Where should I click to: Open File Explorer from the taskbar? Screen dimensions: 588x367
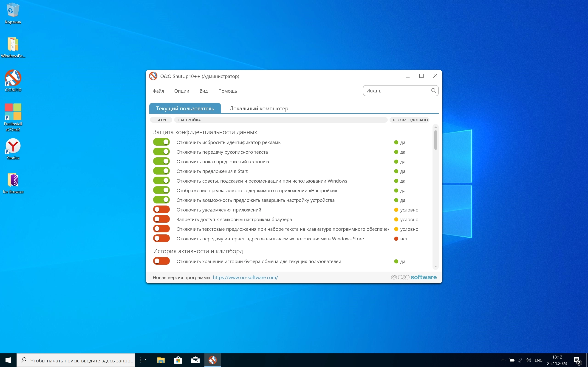(161, 360)
